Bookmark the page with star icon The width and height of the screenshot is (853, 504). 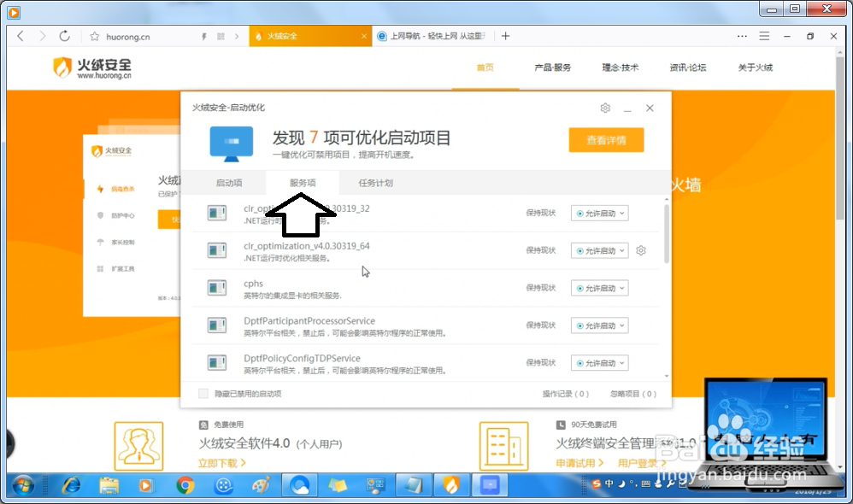(x=94, y=37)
